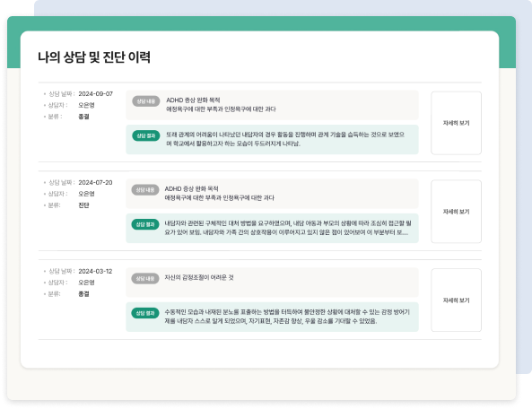
Task: Click the 상담 날짜 label in 2024-03-12 record
Action: tap(61, 271)
